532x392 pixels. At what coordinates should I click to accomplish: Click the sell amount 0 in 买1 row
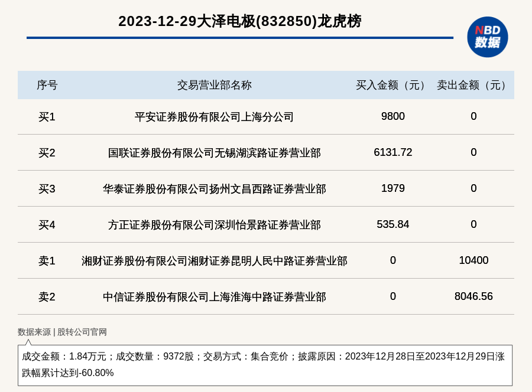coord(473,116)
